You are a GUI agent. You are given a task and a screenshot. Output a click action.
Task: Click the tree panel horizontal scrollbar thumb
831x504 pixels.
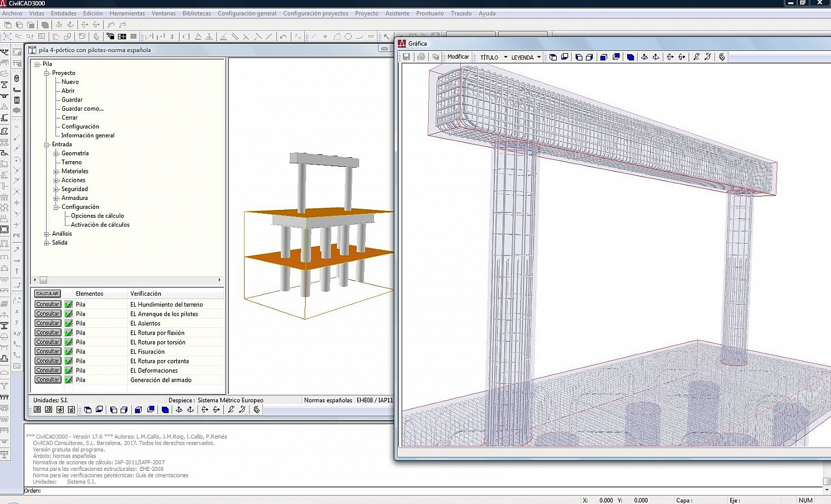pos(43,280)
